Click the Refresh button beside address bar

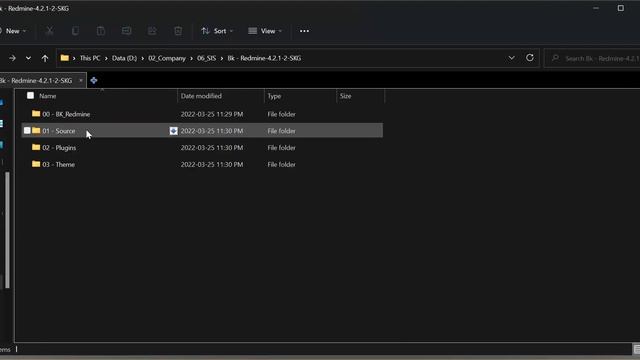(530, 58)
